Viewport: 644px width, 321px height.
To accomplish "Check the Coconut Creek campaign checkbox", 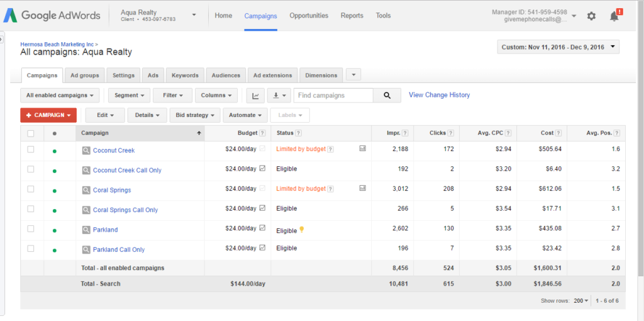I will point(31,150).
